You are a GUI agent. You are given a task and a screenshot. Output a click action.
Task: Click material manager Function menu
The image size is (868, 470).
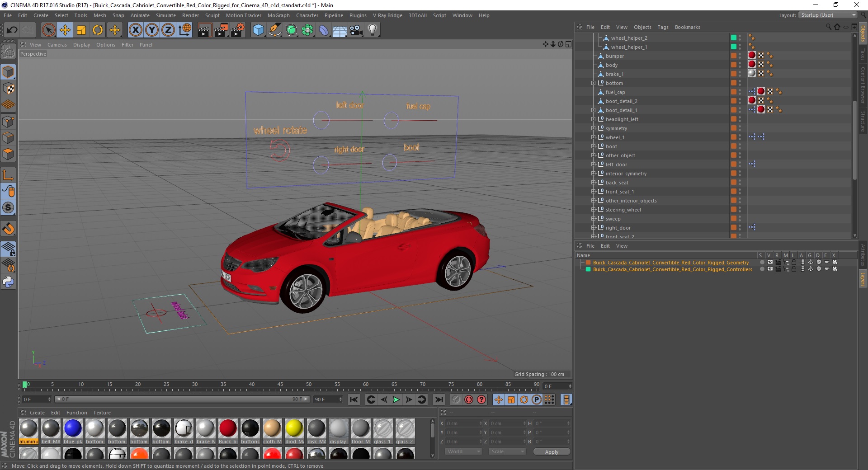[76, 413]
